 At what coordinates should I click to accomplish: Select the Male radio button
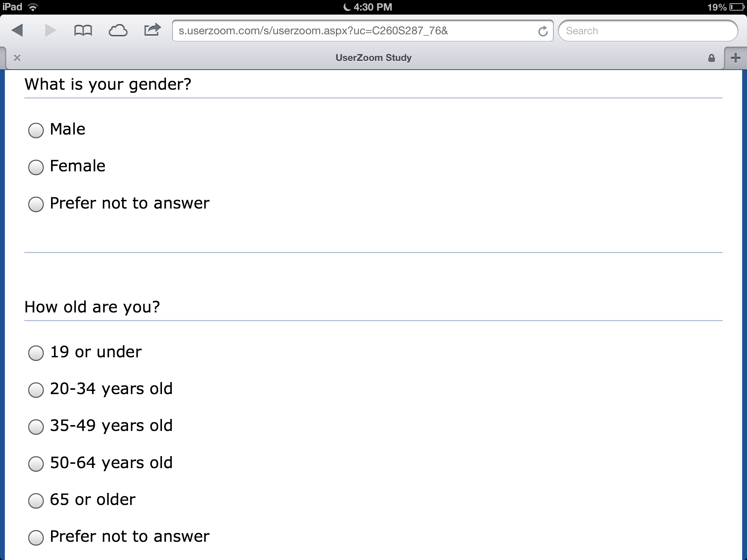click(x=36, y=130)
